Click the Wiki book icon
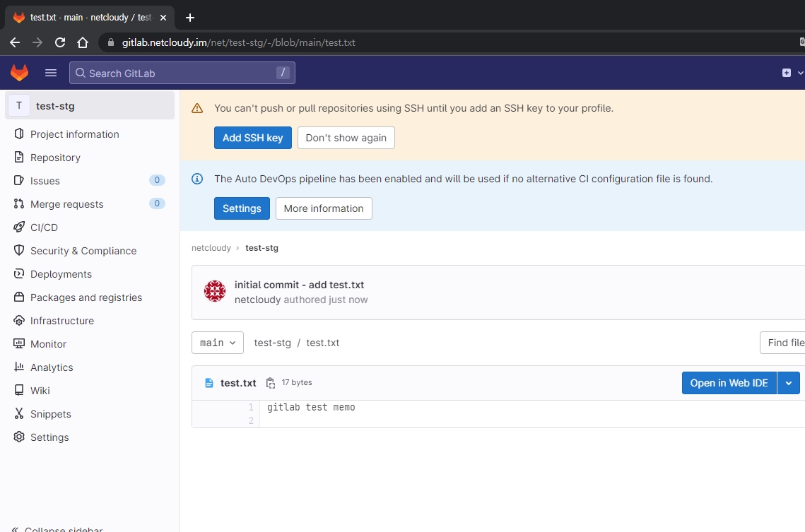The width and height of the screenshot is (805, 532). [x=19, y=391]
